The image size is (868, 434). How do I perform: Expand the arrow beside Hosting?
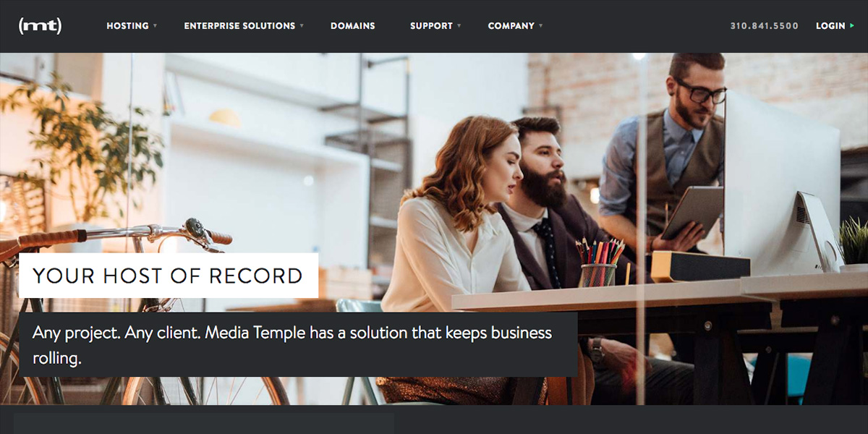coord(155,26)
